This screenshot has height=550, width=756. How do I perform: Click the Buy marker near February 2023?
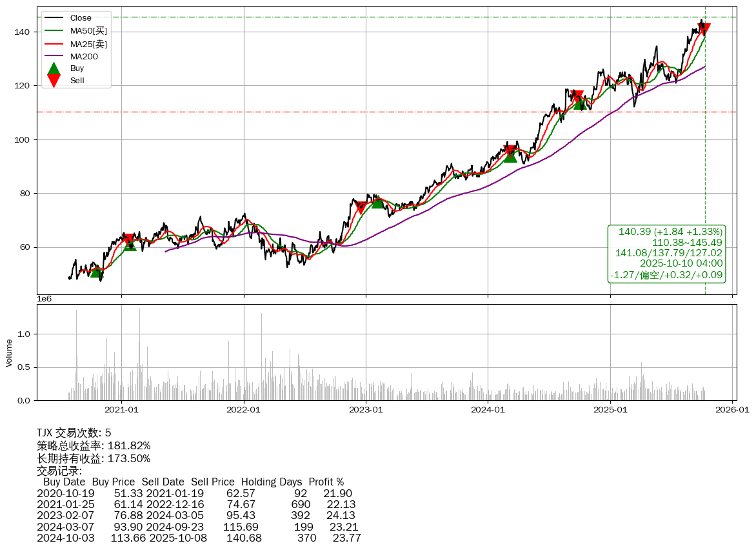[x=377, y=202]
